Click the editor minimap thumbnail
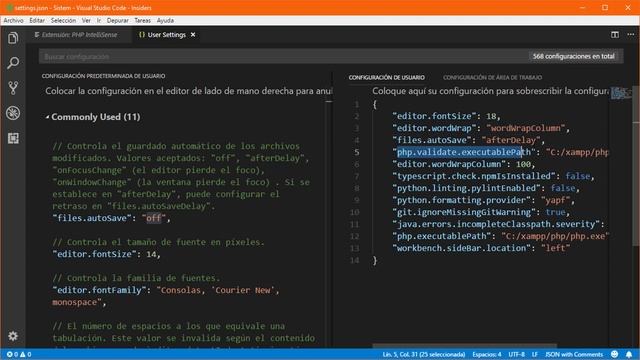Viewport: 640px width, 360px height. pos(620,93)
